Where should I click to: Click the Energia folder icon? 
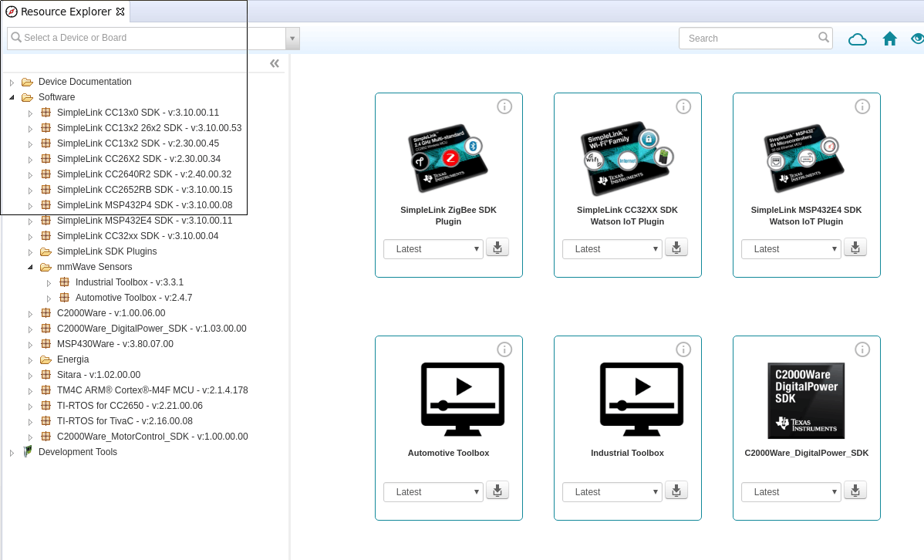coord(46,359)
